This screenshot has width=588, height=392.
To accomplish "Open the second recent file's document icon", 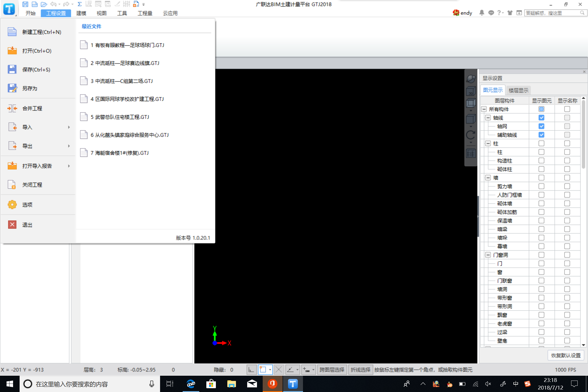I will coord(84,63).
